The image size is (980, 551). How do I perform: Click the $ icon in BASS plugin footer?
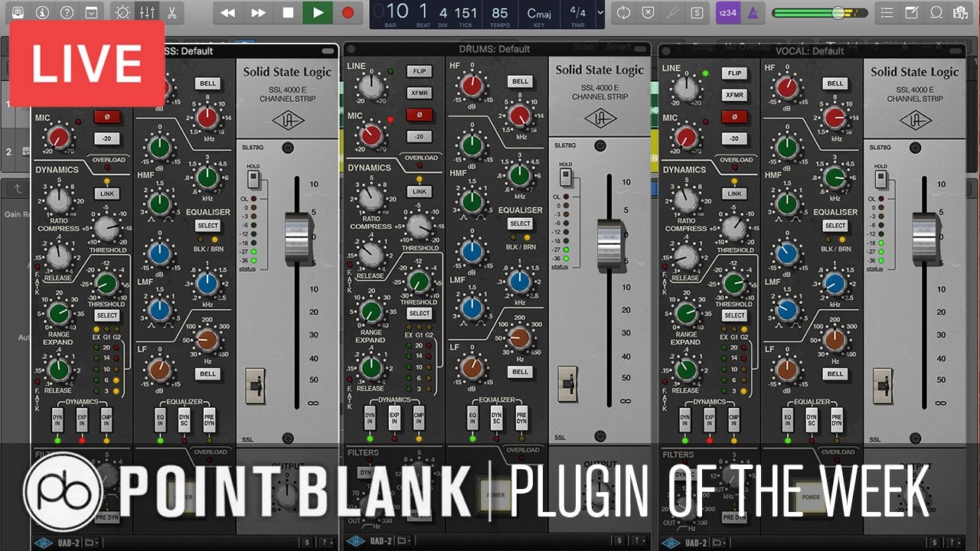307,543
